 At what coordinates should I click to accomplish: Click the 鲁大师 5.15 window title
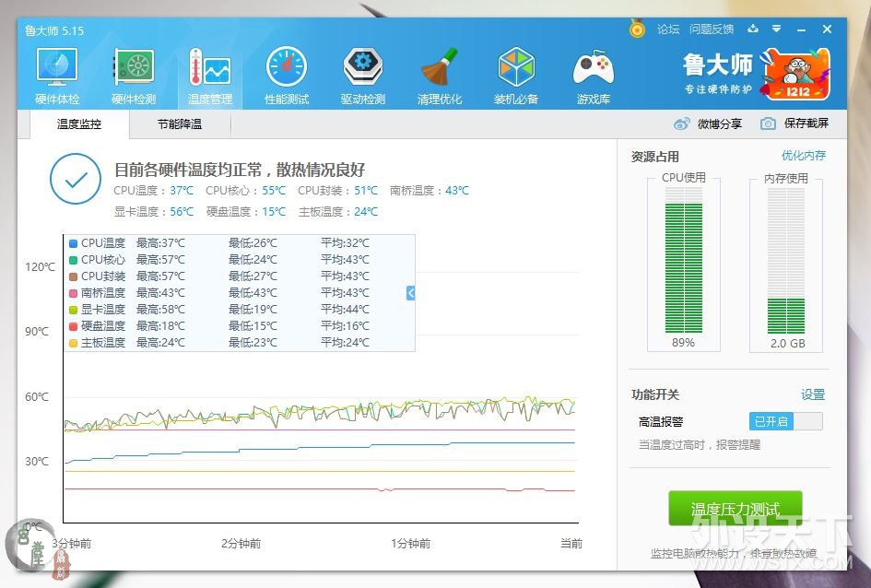click(53, 30)
